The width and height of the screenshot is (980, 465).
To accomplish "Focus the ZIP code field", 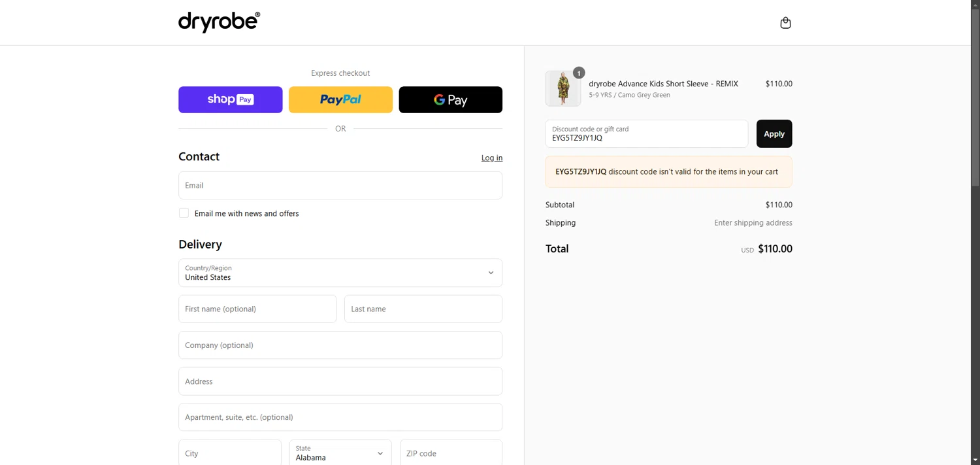I will [x=451, y=453].
